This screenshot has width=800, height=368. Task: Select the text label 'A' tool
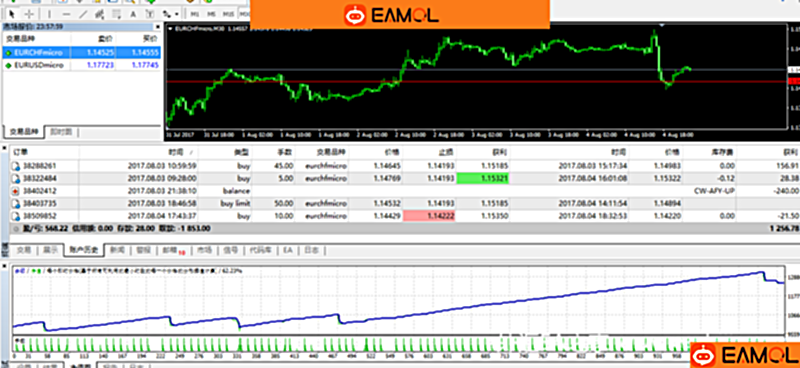click(133, 14)
